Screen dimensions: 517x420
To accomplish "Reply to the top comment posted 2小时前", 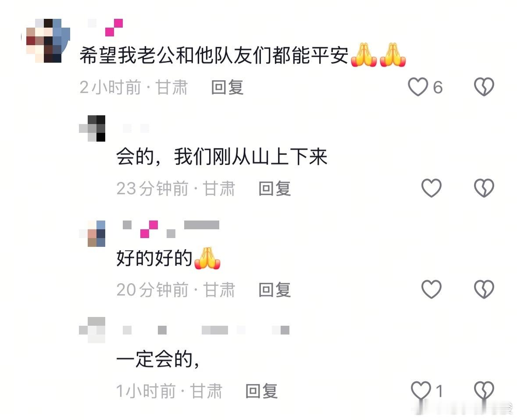I will pos(227,87).
